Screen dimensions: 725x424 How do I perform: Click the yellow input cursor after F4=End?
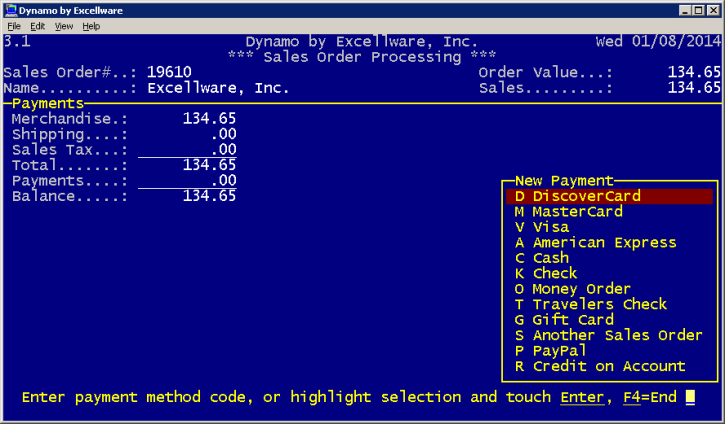click(x=690, y=397)
